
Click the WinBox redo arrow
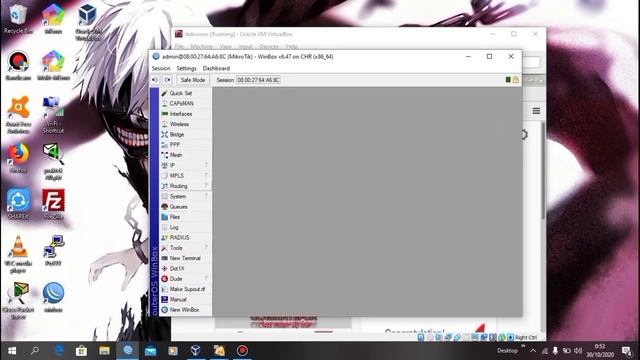pyautogui.click(x=167, y=80)
